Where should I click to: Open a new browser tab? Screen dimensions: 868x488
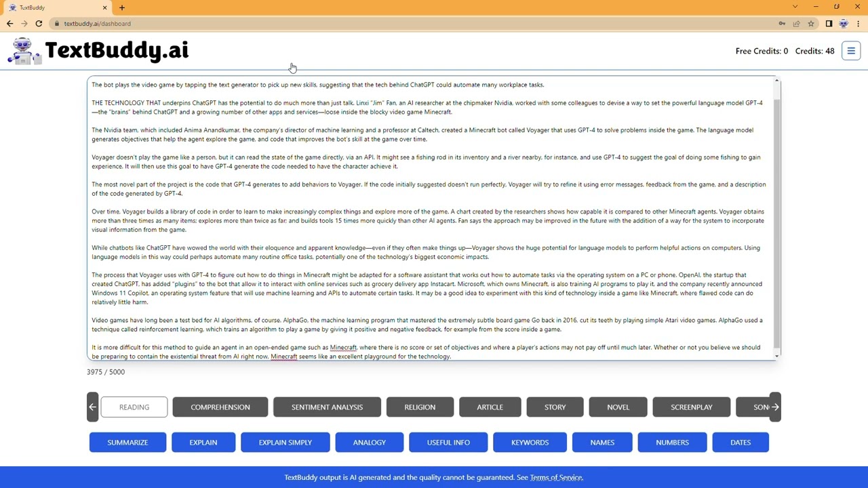point(122,7)
